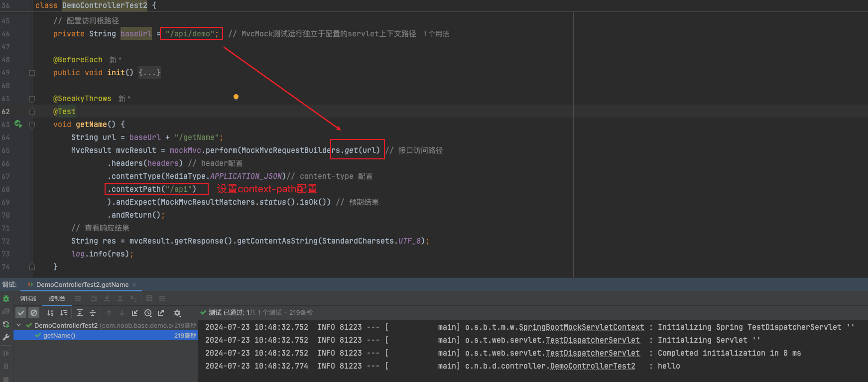Screen dimensions: 868x382
Task: Switch to the 控制台 tab
Action: tap(57, 298)
